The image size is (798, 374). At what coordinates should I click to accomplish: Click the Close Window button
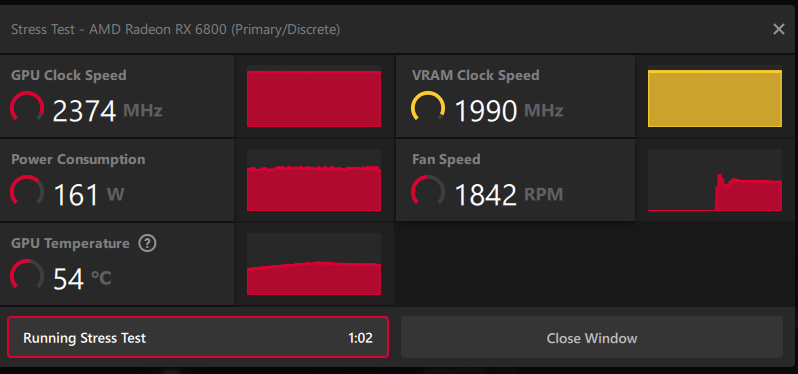[x=592, y=337]
